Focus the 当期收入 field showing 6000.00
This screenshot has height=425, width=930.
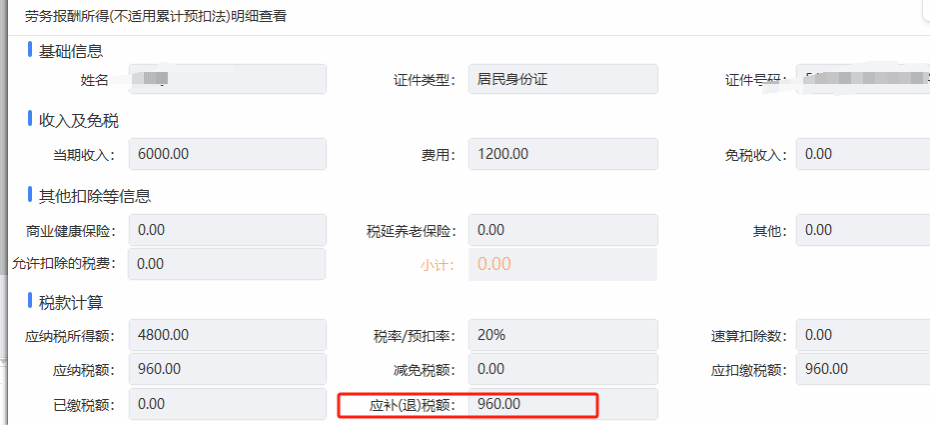click(x=227, y=154)
